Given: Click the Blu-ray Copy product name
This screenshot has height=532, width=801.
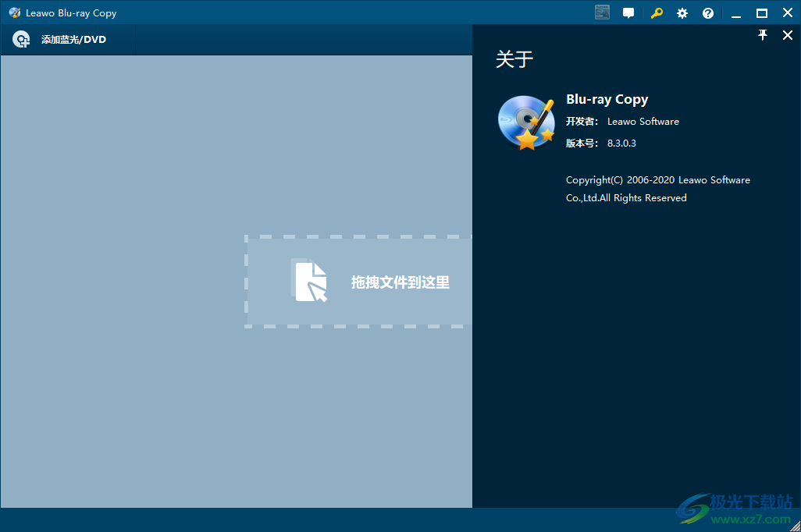Looking at the screenshot, I should [x=607, y=100].
